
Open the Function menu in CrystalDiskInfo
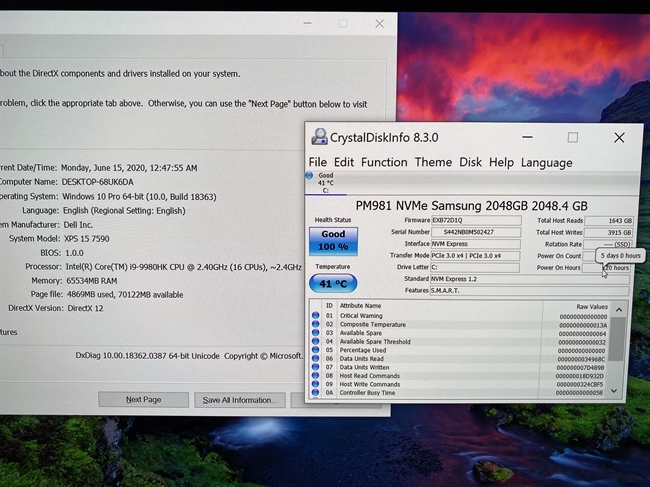pos(384,162)
